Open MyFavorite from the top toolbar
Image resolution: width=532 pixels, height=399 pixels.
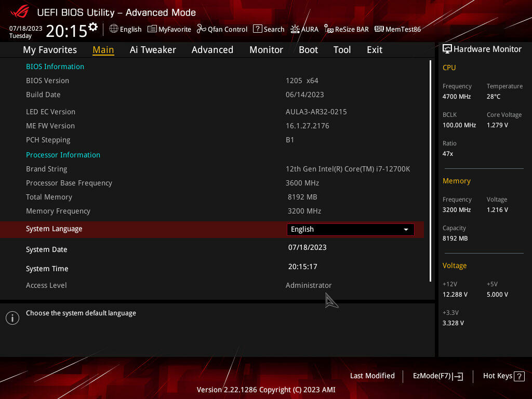tap(169, 29)
